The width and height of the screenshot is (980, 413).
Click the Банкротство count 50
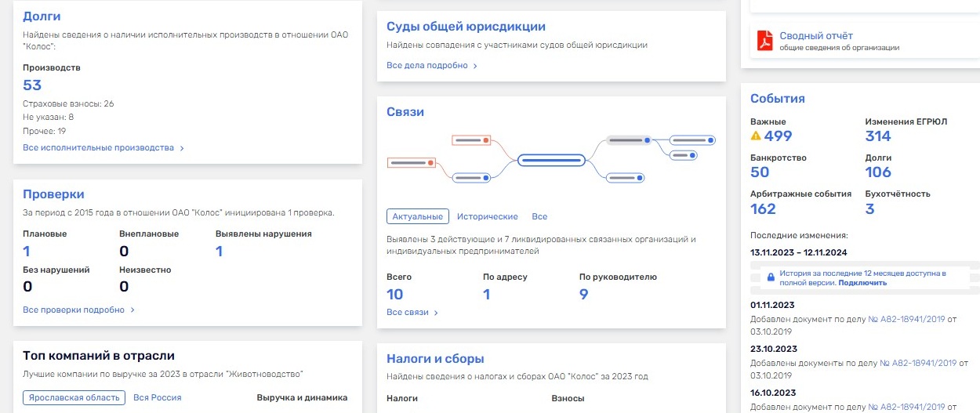click(x=760, y=172)
